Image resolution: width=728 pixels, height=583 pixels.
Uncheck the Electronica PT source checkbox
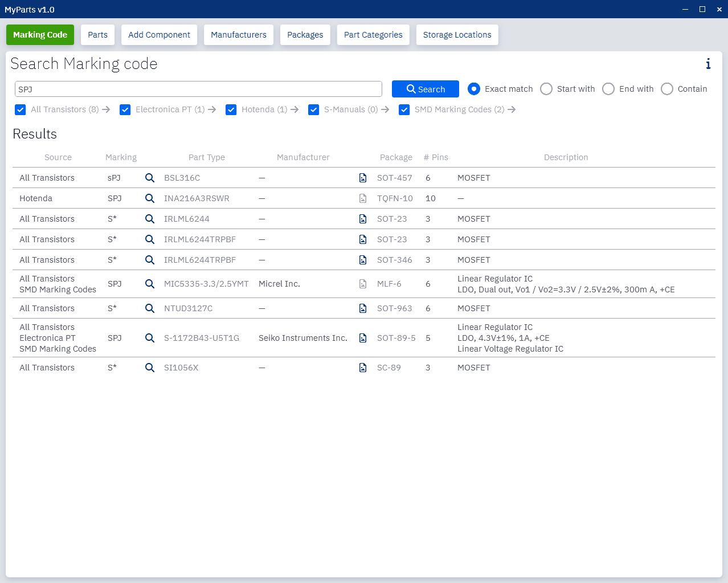point(125,110)
